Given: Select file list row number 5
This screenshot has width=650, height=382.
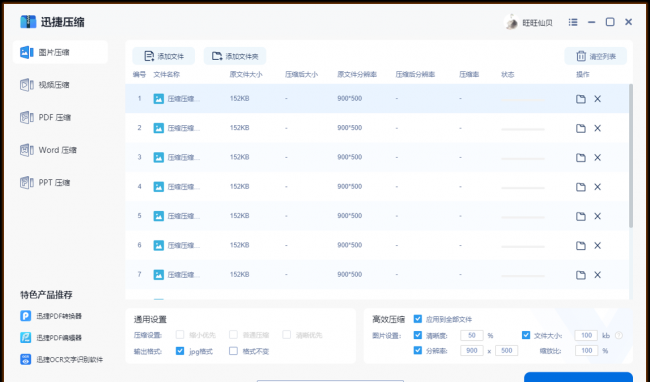Looking at the screenshot, I should [x=377, y=216].
